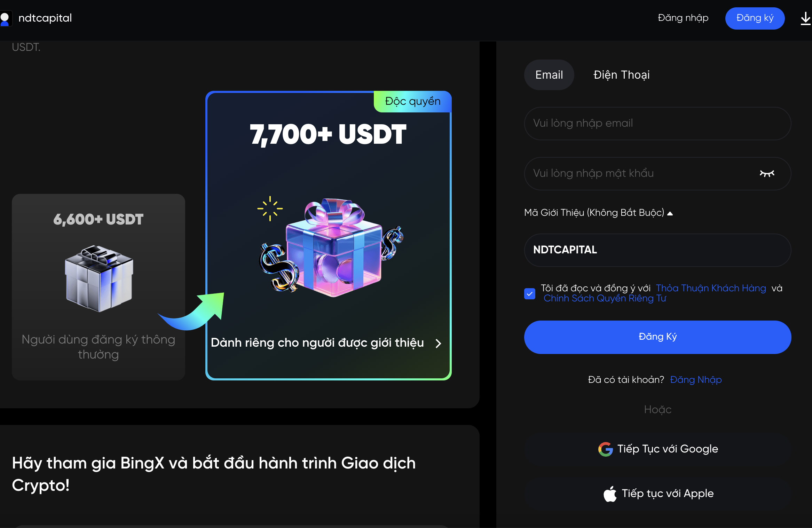This screenshot has height=528, width=812.
Task: Switch to the Điện Thoại tab
Action: 621,75
